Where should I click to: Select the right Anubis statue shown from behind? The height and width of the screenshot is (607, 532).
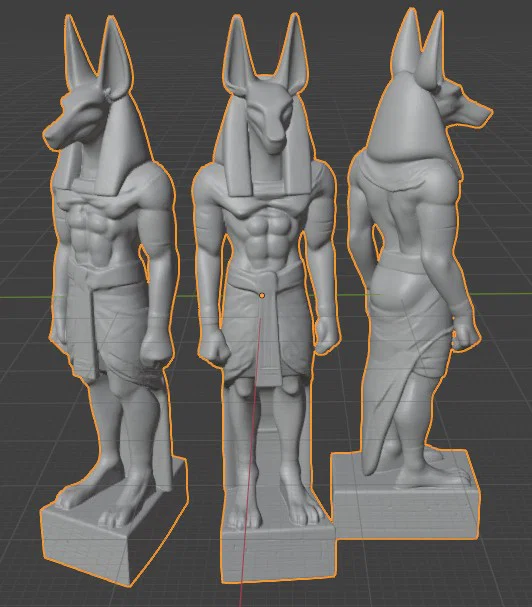pyautogui.click(x=410, y=271)
